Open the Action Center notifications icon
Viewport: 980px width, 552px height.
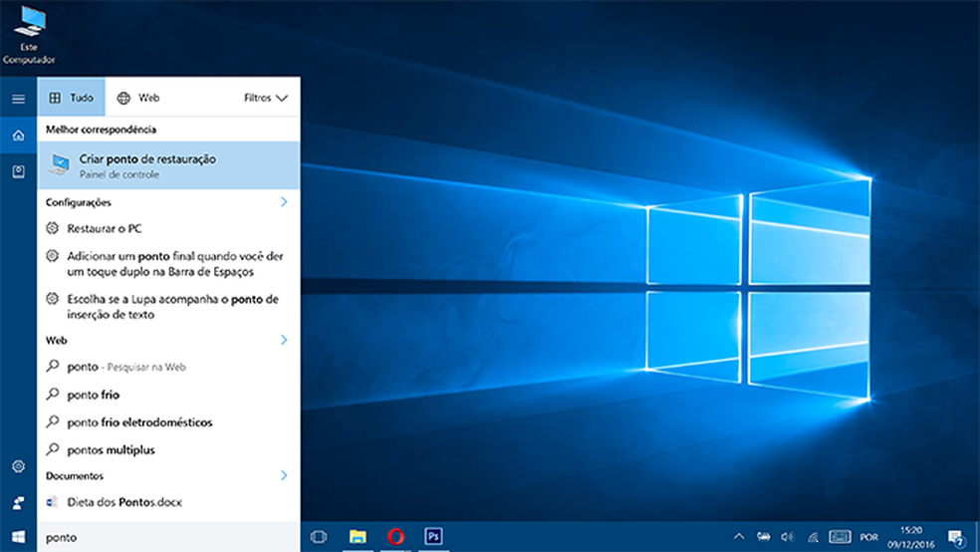[956, 537]
